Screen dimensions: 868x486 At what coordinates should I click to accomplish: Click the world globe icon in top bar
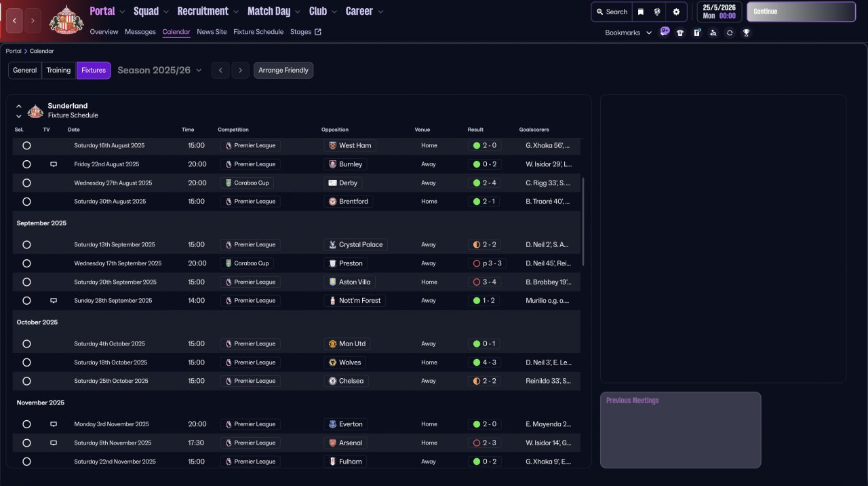pos(657,12)
